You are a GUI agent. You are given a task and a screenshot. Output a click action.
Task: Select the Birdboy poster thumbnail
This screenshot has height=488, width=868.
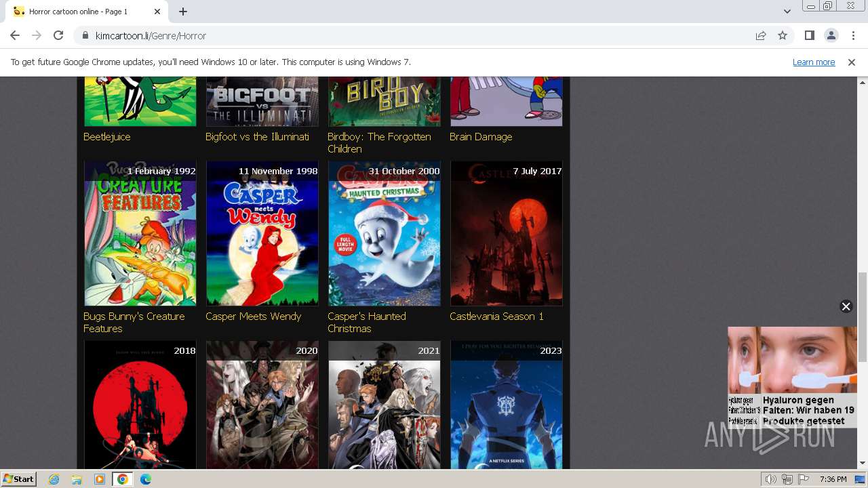[x=384, y=102]
